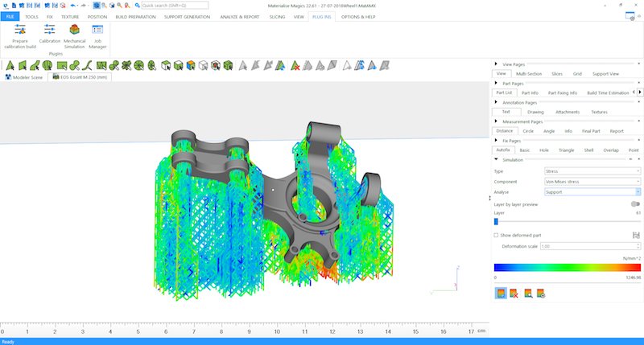Expand the Annotation Pages section

[x=496, y=102]
